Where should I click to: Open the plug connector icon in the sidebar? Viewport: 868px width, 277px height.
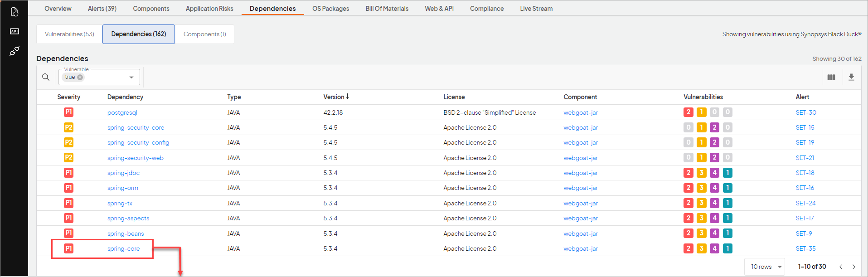pos(14,51)
